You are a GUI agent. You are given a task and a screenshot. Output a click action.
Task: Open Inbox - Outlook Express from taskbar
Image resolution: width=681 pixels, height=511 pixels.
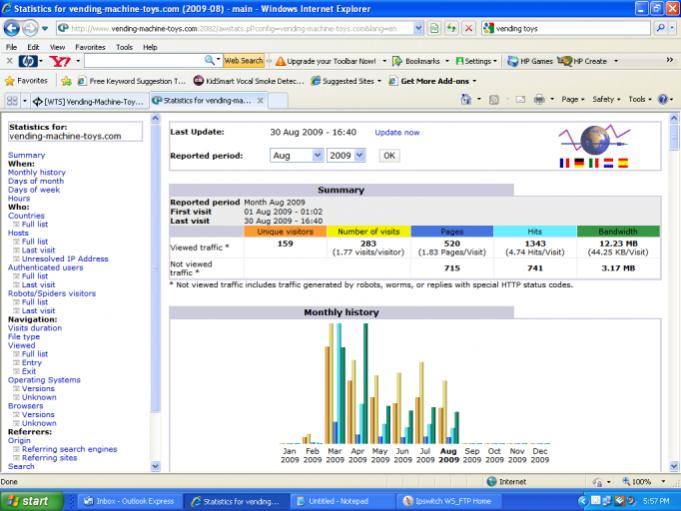(x=131, y=501)
